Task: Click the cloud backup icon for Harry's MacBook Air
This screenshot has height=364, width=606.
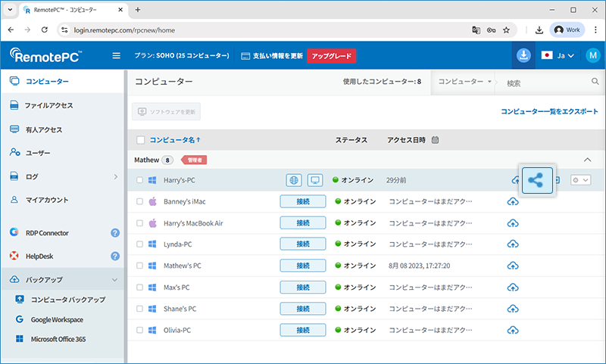Action: pyautogui.click(x=513, y=223)
